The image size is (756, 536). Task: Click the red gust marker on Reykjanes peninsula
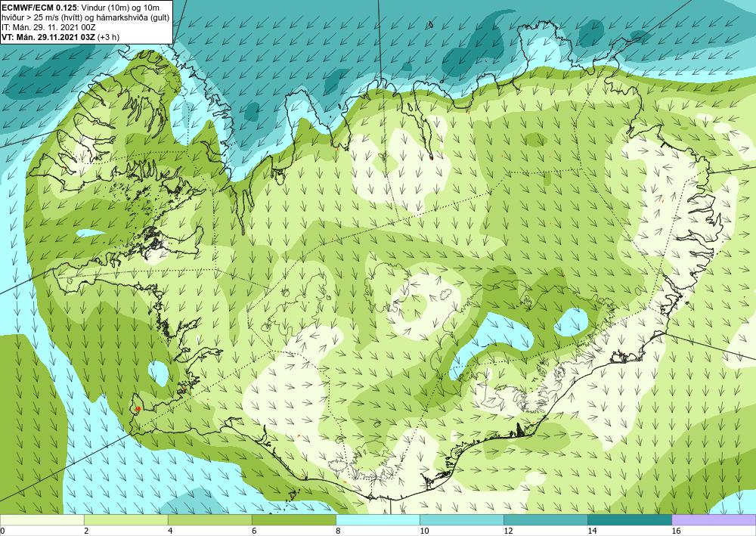[138, 409]
